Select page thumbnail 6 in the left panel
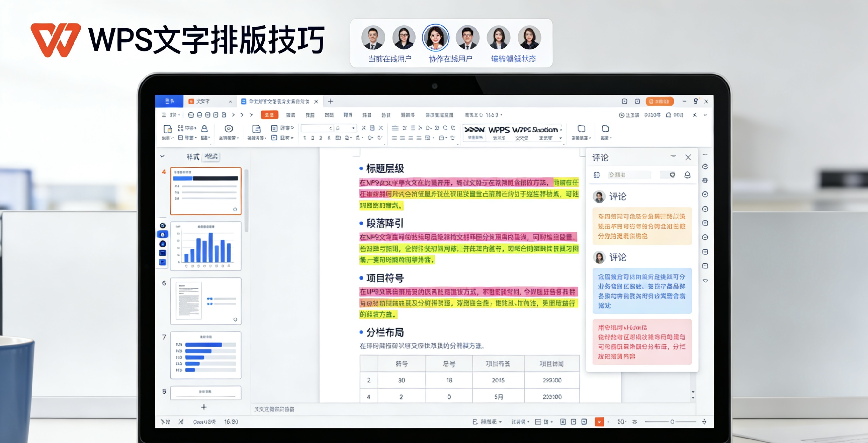 click(x=206, y=301)
